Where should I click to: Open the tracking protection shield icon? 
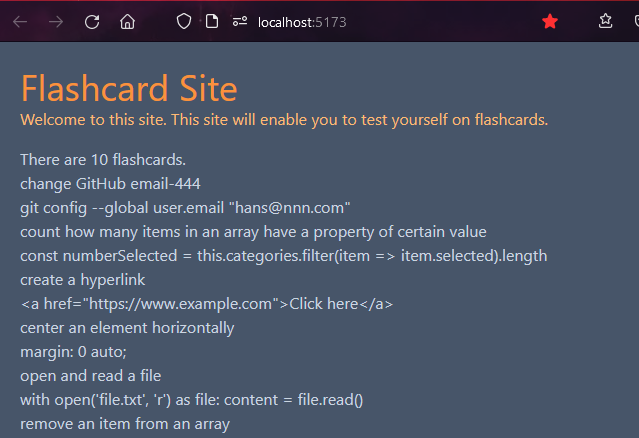[x=184, y=21]
